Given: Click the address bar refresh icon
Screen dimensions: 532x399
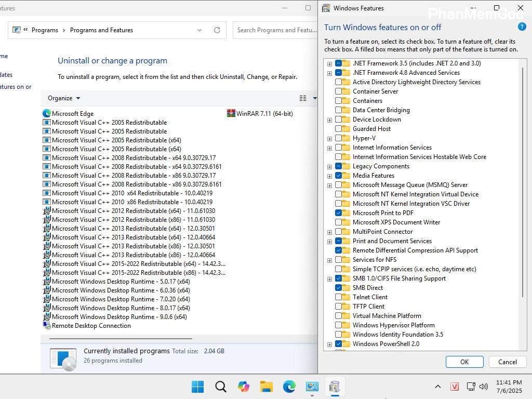Looking at the screenshot, I should tap(217, 30).
